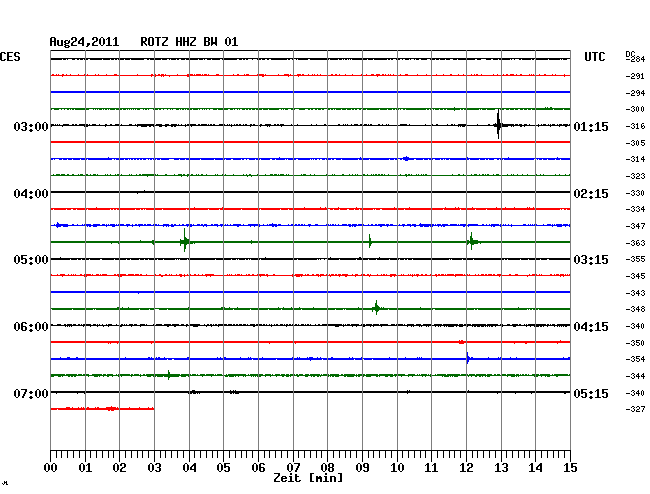
Task: Click the large black spike on the 01:15 trace
Action: [x=498, y=124]
